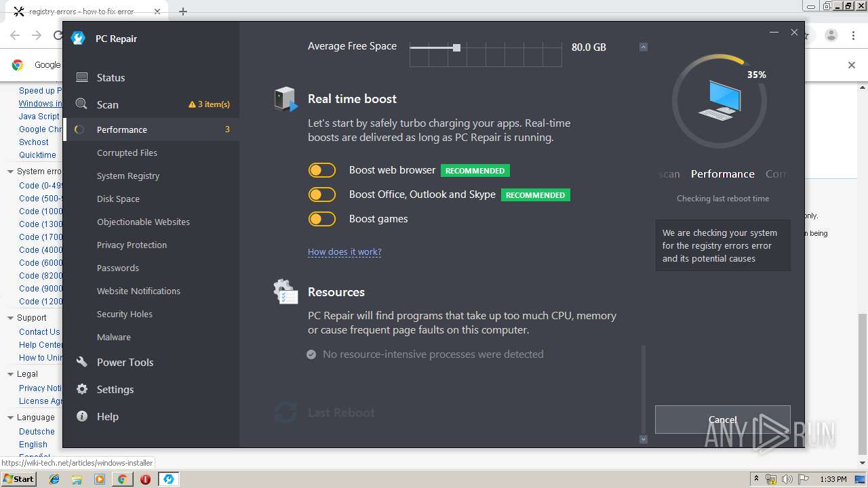Click scroll up arrow in PC Repair panel
The width and height of the screenshot is (868, 488).
[x=644, y=47]
